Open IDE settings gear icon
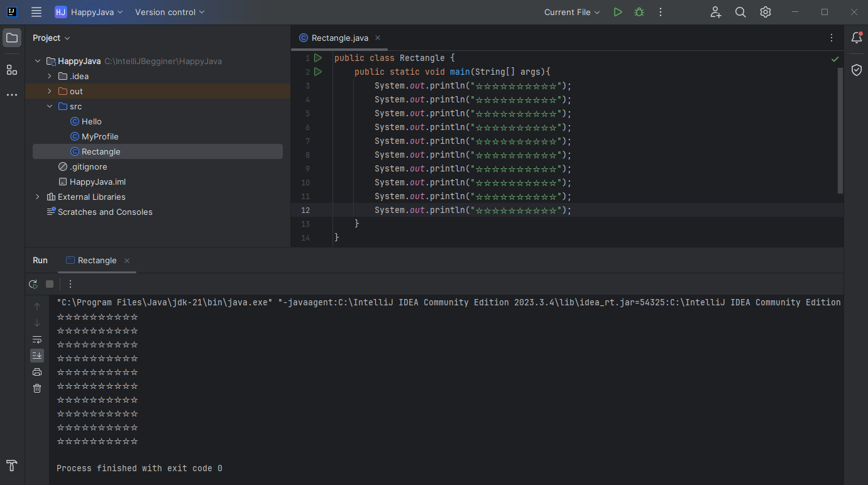 click(x=765, y=12)
